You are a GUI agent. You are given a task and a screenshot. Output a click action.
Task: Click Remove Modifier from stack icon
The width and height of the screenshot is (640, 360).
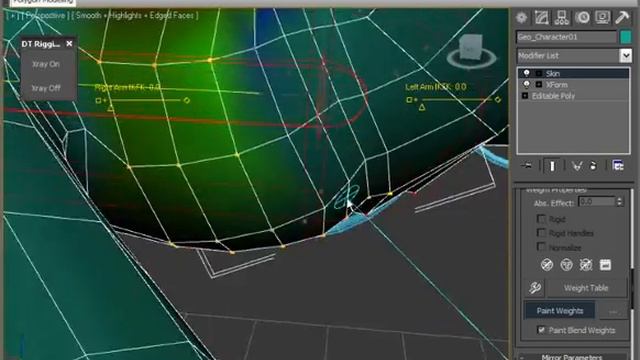click(593, 166)
